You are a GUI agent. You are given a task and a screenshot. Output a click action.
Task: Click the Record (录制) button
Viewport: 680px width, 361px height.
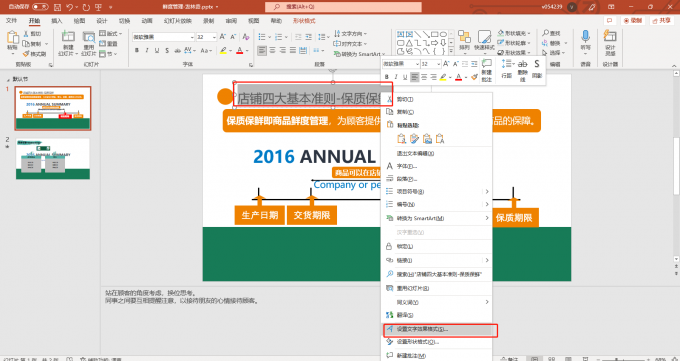click(x=633, y=20)
